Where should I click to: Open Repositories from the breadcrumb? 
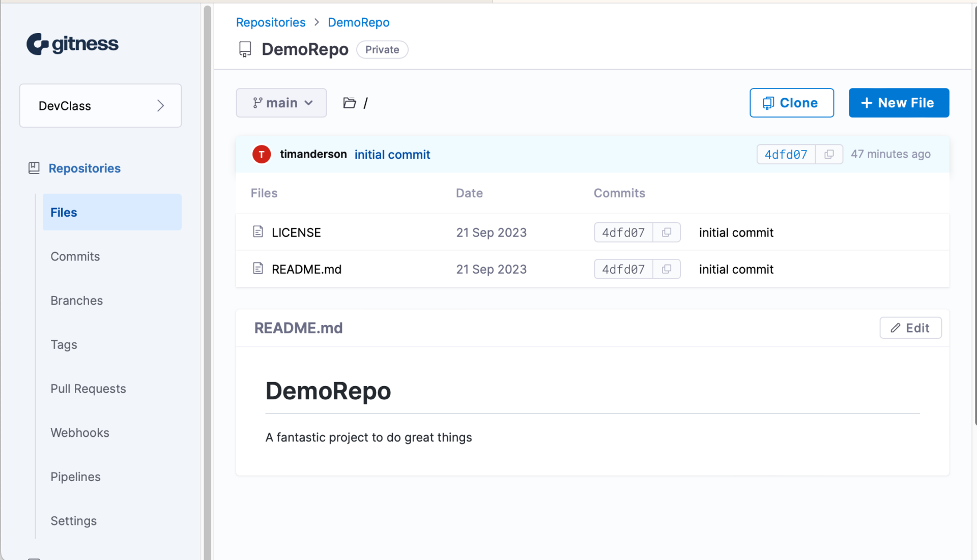tap(270, 22)
